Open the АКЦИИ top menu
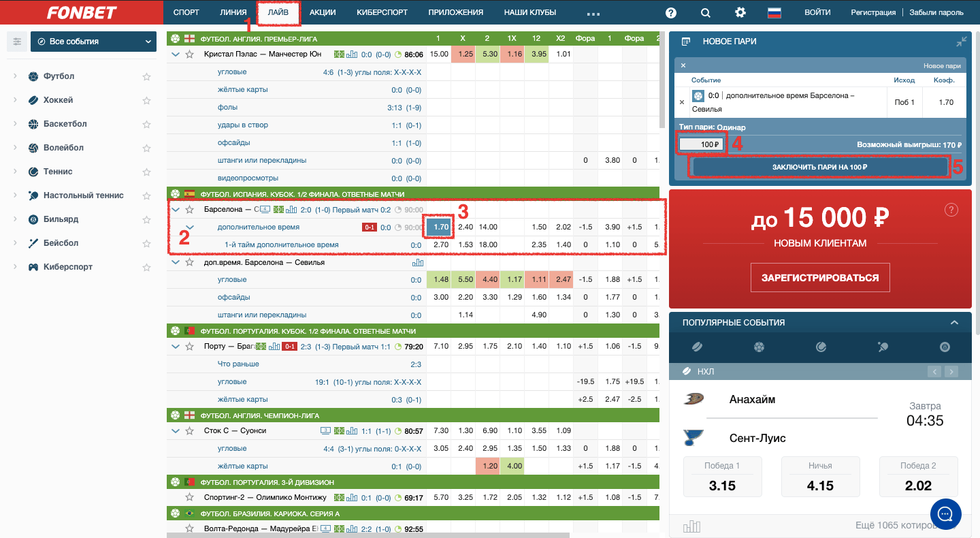The image size is (980, 538). point(323,12)
